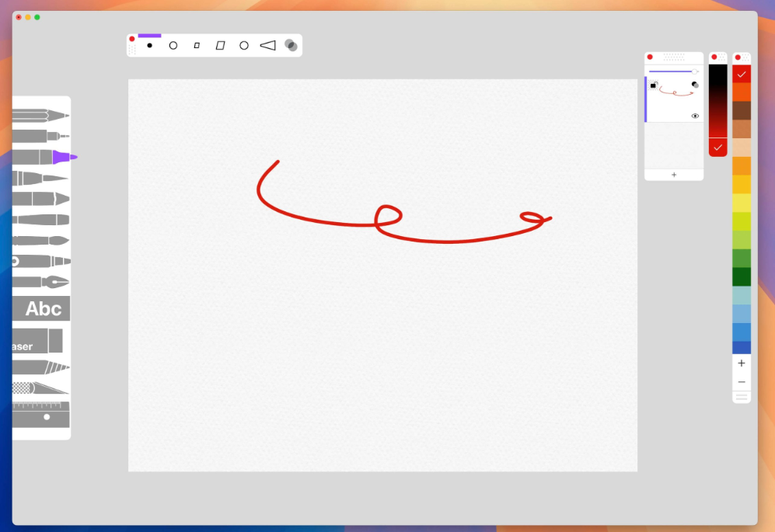The height and width of the screenshot is (532, 775).
Task: Add a color swatch to palette
Action: click(x=742, y=363)
